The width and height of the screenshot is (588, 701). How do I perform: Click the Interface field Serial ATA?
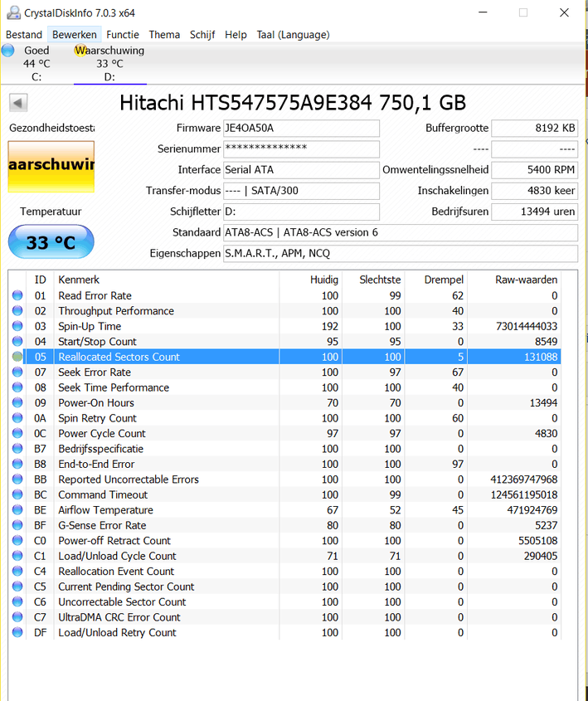(301, 170)
